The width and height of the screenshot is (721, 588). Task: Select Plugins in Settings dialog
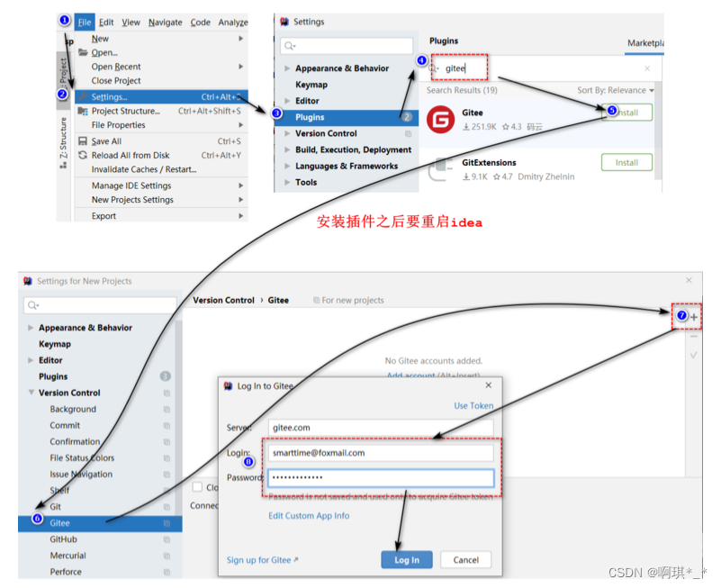pos(347,117)
